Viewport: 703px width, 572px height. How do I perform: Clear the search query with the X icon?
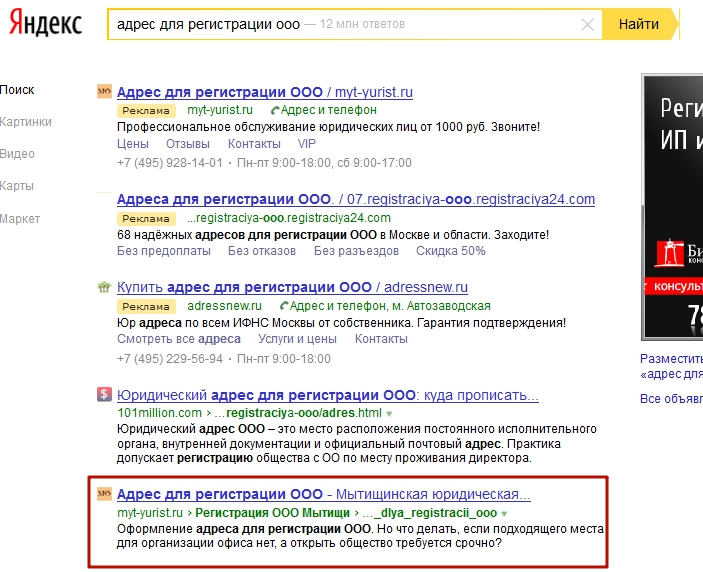point(587,24)
